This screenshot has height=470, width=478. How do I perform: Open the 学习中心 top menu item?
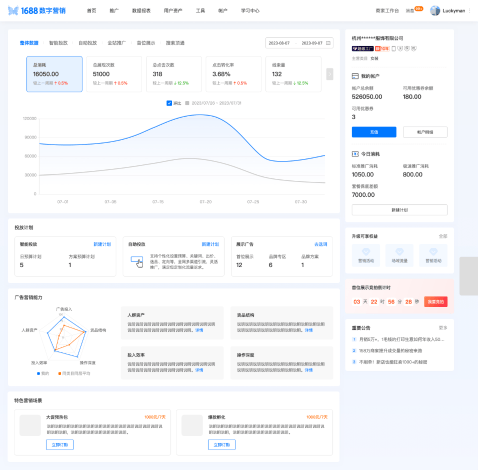250,11
